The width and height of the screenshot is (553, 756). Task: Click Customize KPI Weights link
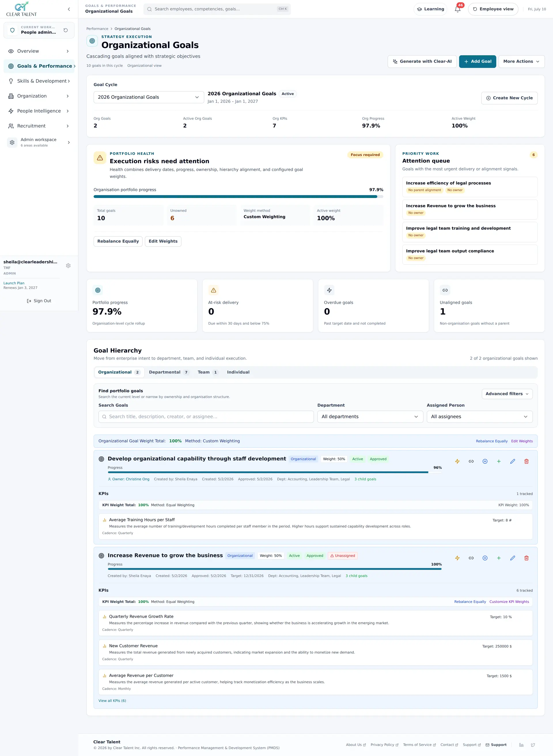pyautogui.click(x=509, y=602)
